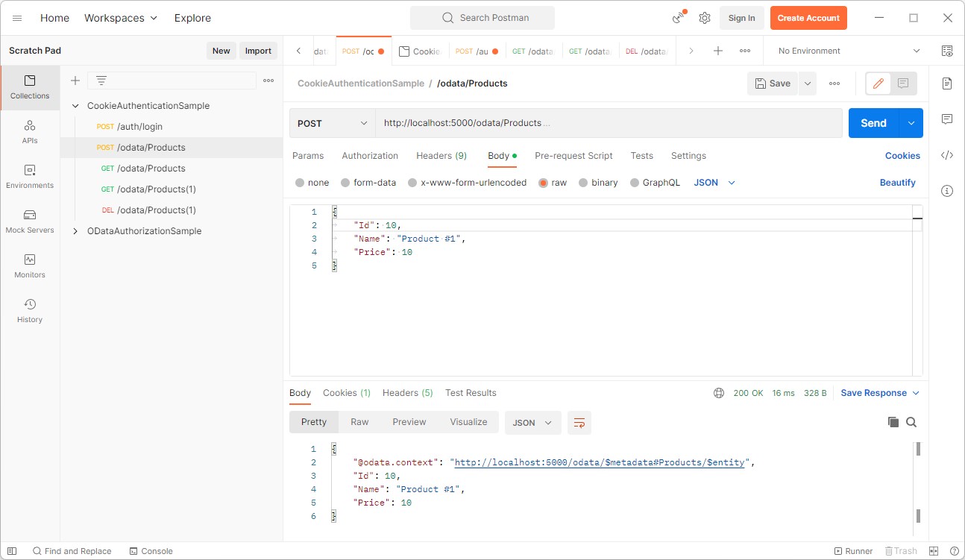Open collections panel three-dot options

click(268, 81)
